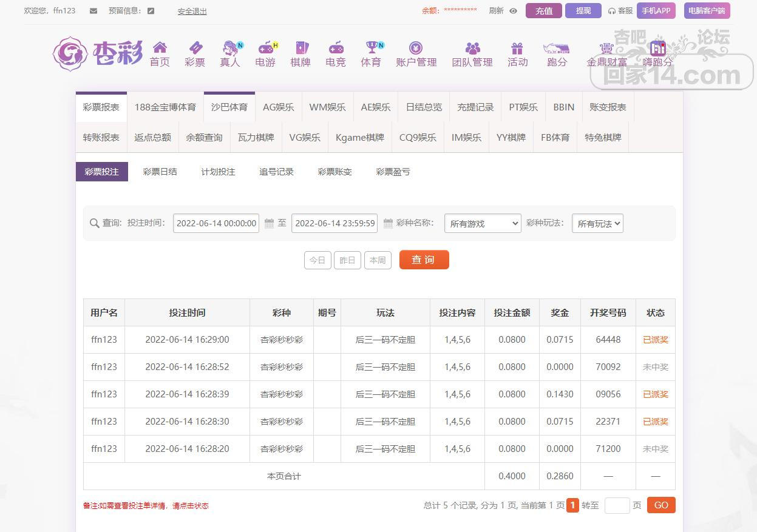The width and height of the screenshot is (757, 532).
Task: Select the 昨日 quick date button
Action: point(347,260)
